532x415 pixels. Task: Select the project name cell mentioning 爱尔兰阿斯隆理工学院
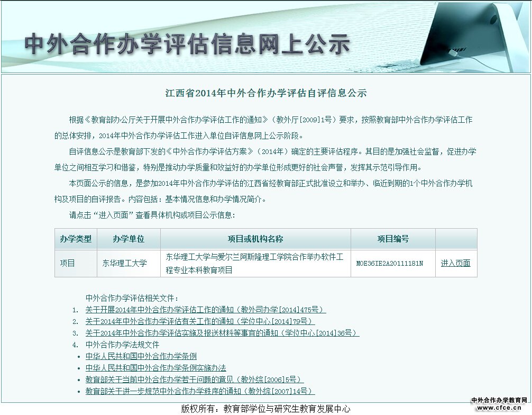[x=255, y=263]
